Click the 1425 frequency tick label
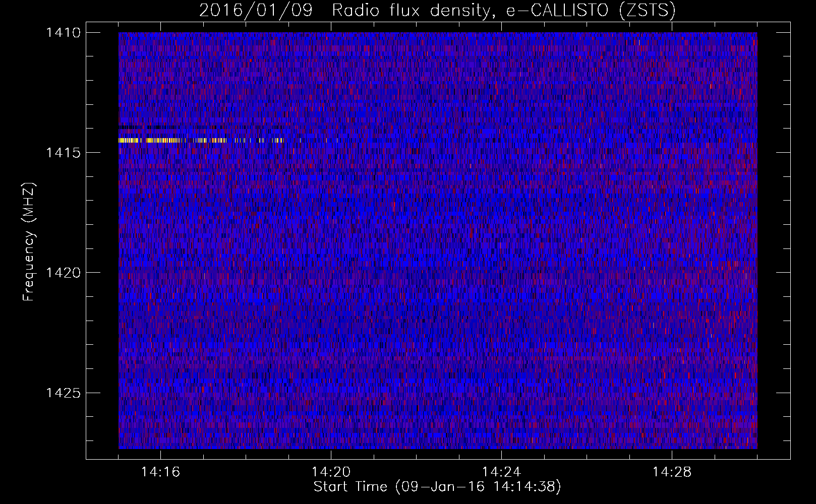816x504 pixels. [x=63, y=393]
